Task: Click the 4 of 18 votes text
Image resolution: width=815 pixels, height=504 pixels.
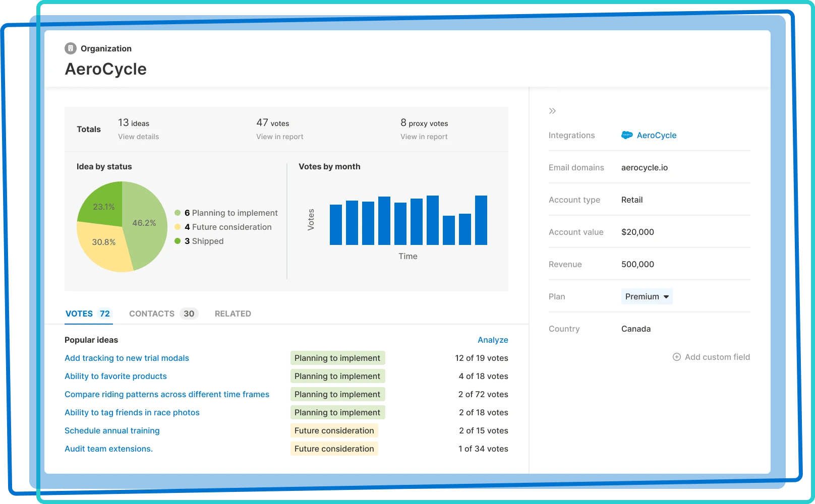Action: [x=483, y=376]
